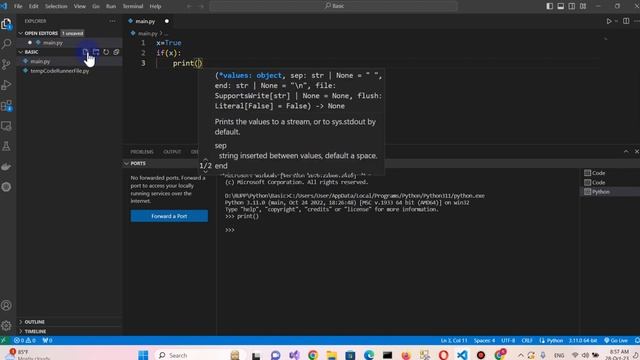The width and height of the screenshot is (640, 360).
Task: Open the Help menu
Action: tap(155, 6)
